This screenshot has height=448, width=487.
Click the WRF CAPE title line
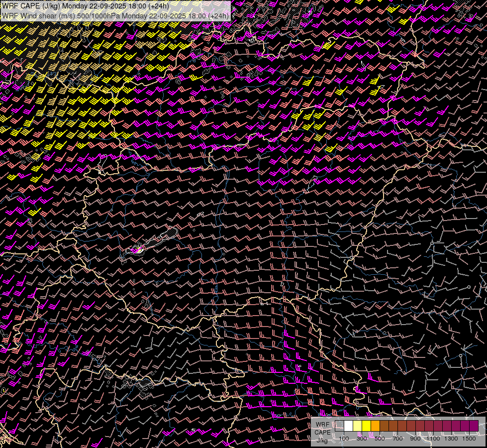[x=86, y=6]
